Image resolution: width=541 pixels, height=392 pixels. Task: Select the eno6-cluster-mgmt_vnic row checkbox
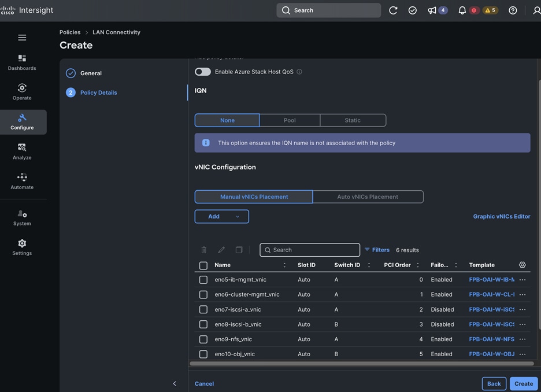203,294
